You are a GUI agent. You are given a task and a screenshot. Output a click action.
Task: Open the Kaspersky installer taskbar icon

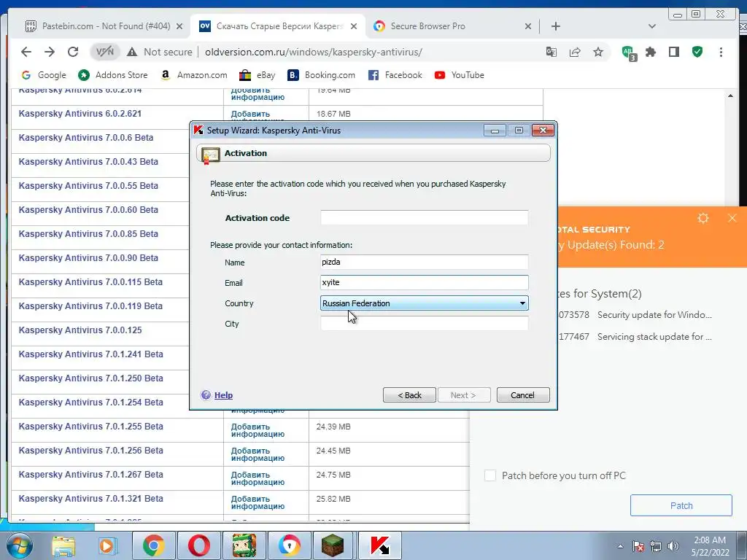pyautogui.click(x=379, y=545)
